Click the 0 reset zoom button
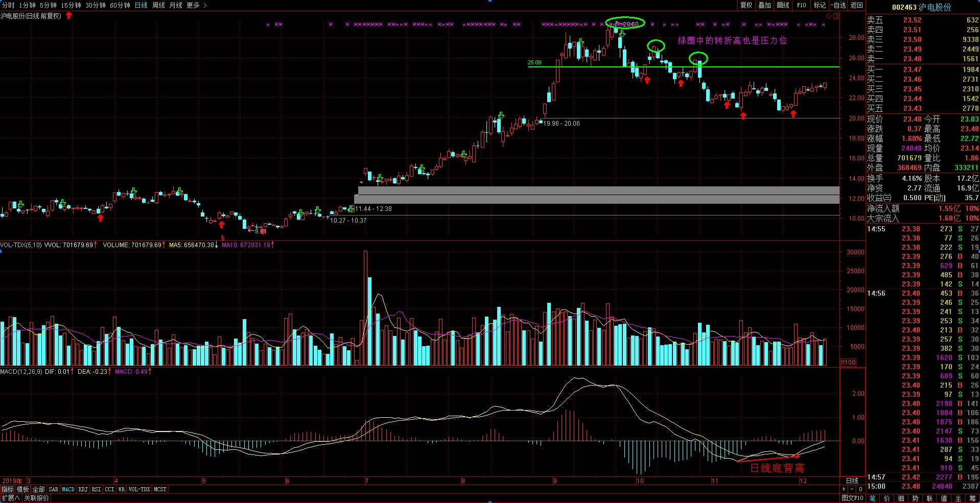Screen dimensions: 980x503 pyautogui.click(x=861, y=489)
